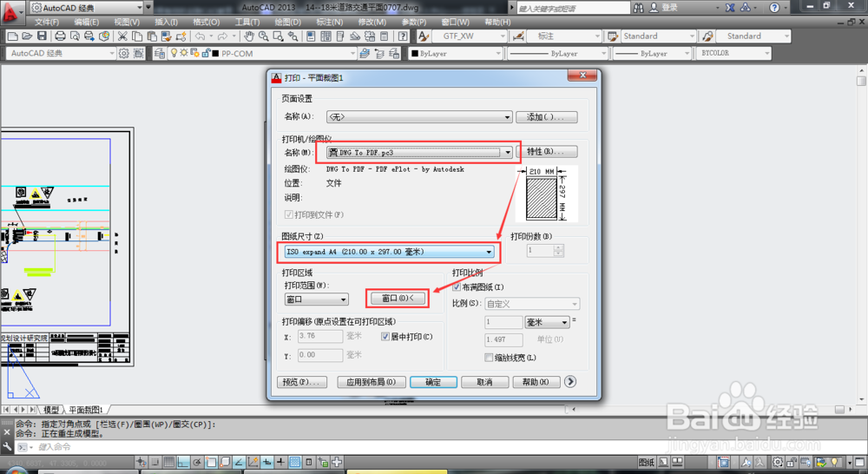Click the Copy icon in standard toolbar
868x474 pixels.
click(x=137, y=36)
